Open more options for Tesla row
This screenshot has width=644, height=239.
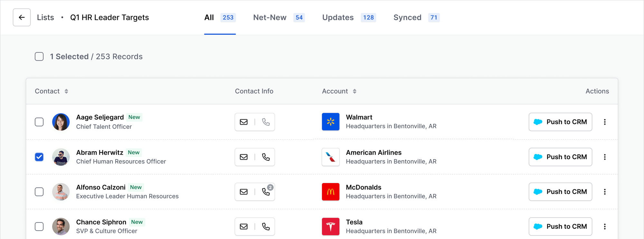605,226
